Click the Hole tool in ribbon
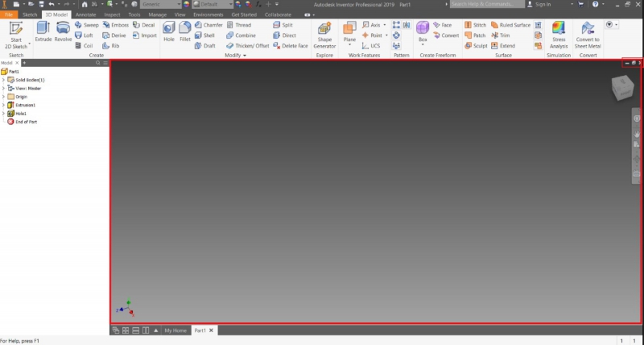644x345 pixels. pyautogui.click(x=169, y=32)
